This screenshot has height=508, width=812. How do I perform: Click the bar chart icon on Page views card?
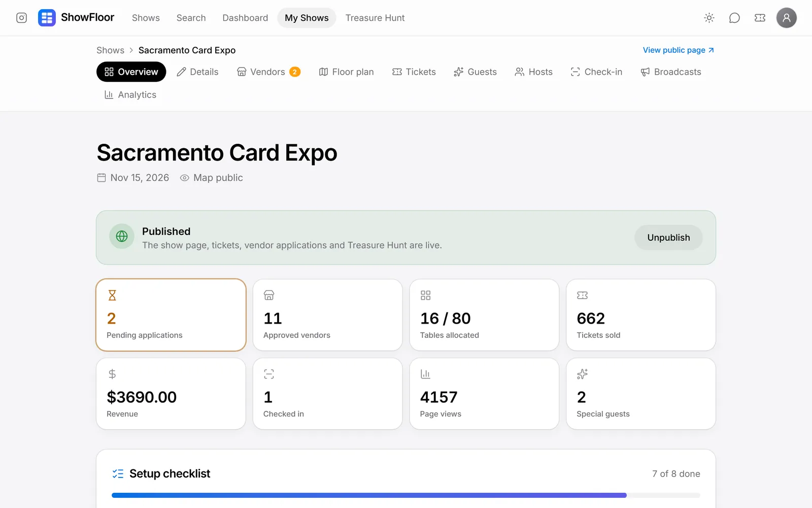pos(425,374)
